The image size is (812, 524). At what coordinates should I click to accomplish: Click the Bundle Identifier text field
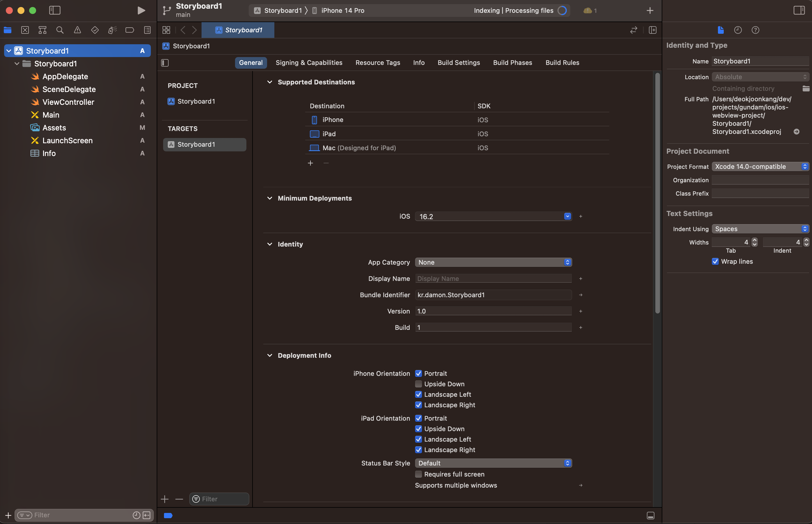[x=493, y=295]
